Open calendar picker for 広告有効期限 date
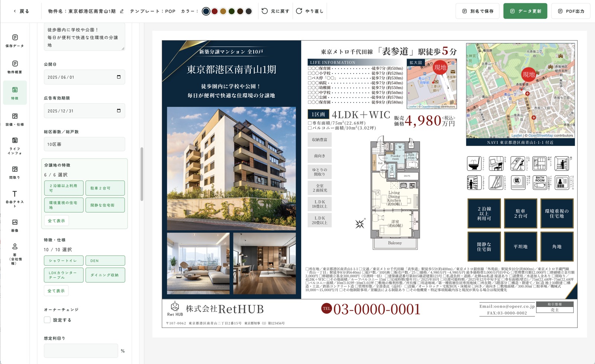Image resolution: width=595 pixels, height=364 pixels. click(119, 111)
